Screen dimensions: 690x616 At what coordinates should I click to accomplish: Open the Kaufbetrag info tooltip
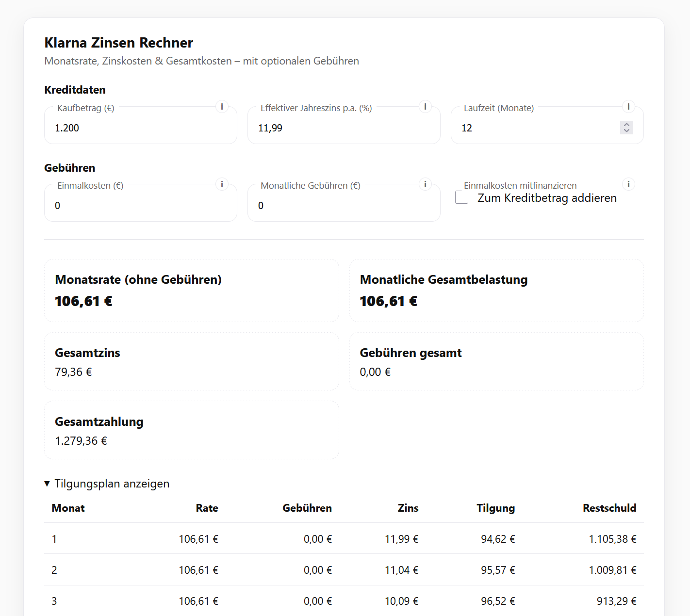point(222,106)
